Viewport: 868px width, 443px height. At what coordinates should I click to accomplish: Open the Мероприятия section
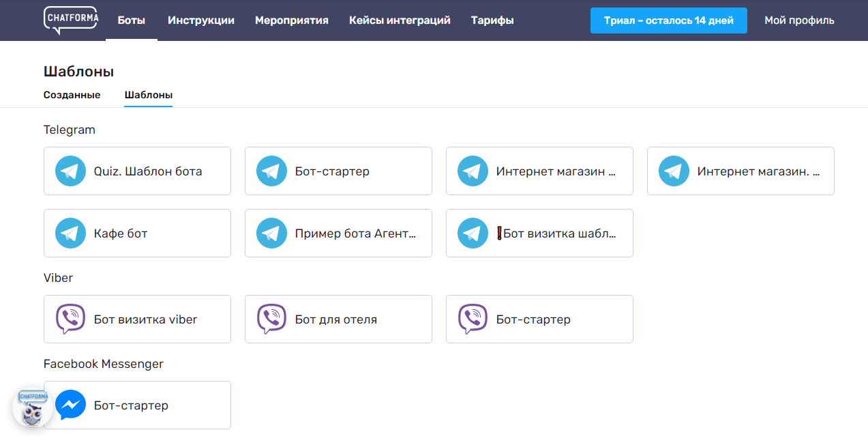point(292,20)
